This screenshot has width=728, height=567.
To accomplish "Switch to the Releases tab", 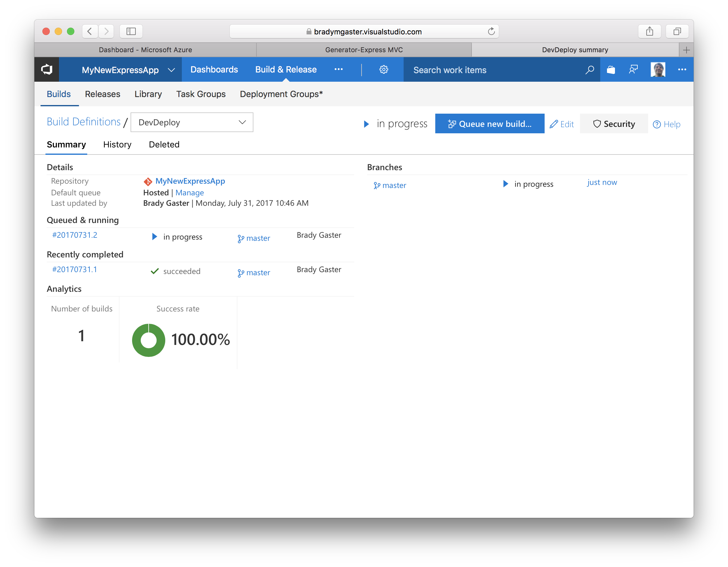I will (x=102, y=94).
